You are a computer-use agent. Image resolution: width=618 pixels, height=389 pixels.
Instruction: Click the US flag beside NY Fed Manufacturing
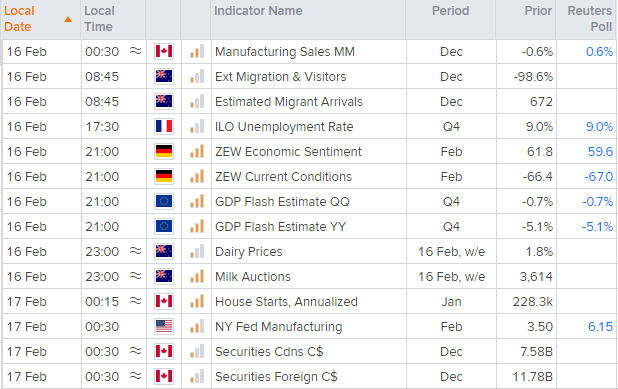click(164, 326)
